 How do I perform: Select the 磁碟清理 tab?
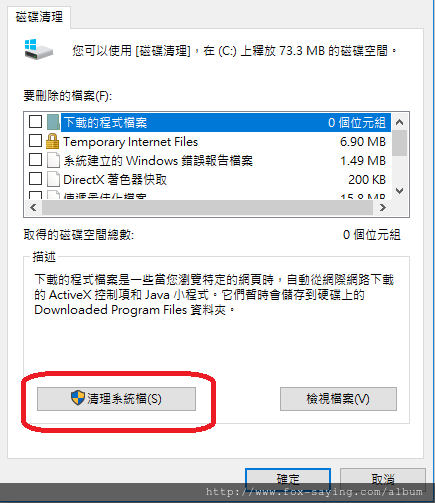(39, 17)
